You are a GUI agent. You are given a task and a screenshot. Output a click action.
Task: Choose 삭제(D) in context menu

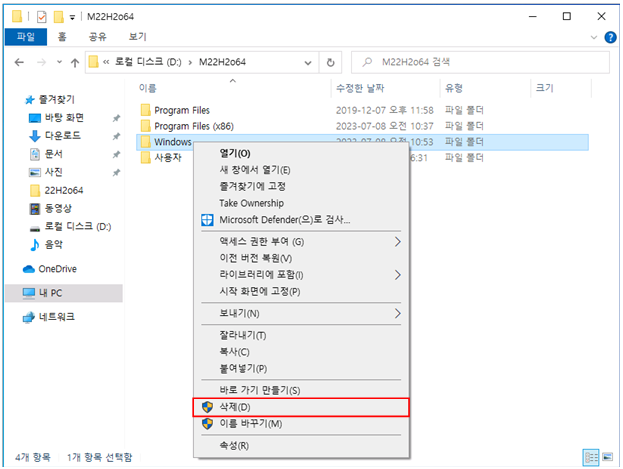301,407
